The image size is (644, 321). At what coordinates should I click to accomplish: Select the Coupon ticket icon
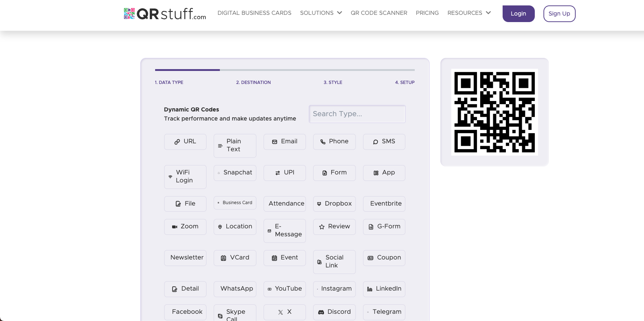pyautogui.click(x=371, y=258)
